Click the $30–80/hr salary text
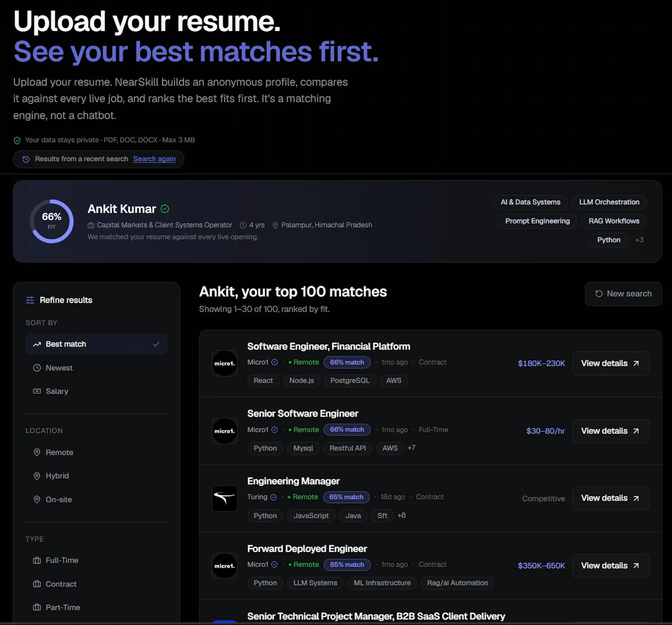This screenshot has width=672, height=625. pos(546,431)
